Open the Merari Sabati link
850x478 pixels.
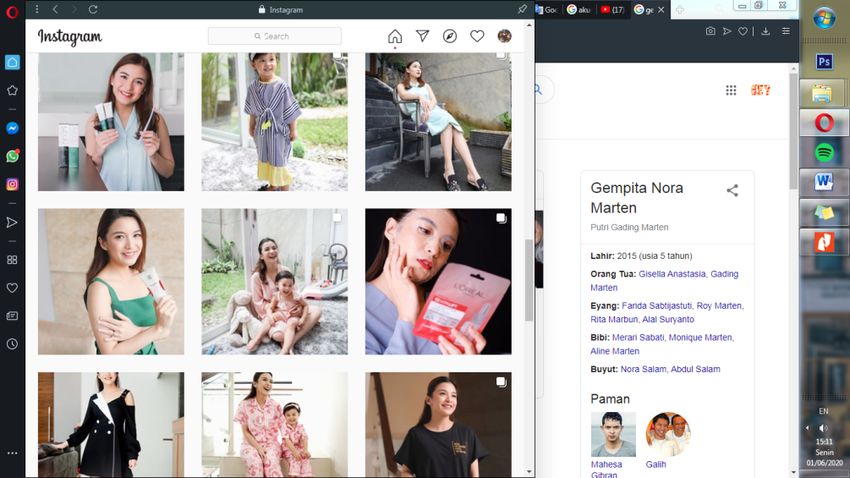[x=638, y=337]
